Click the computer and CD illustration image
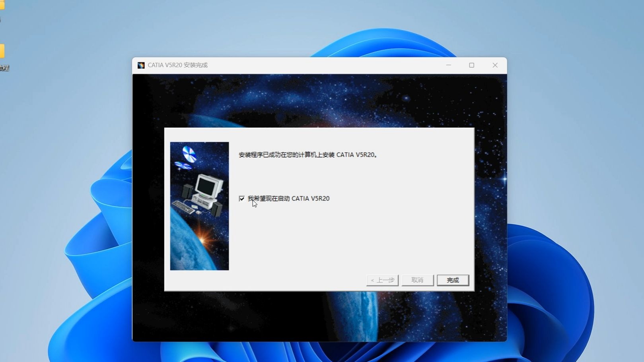 [x=199, y=206]
